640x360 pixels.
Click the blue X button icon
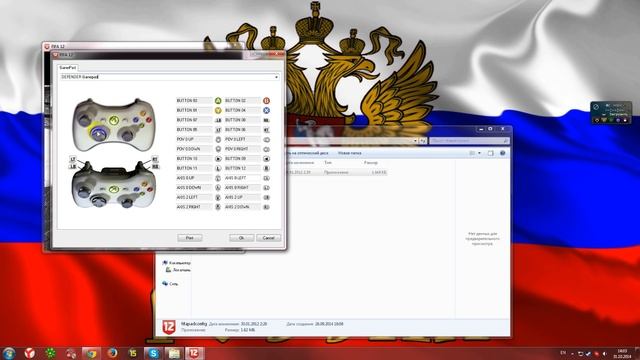click(x=266, y=110)
